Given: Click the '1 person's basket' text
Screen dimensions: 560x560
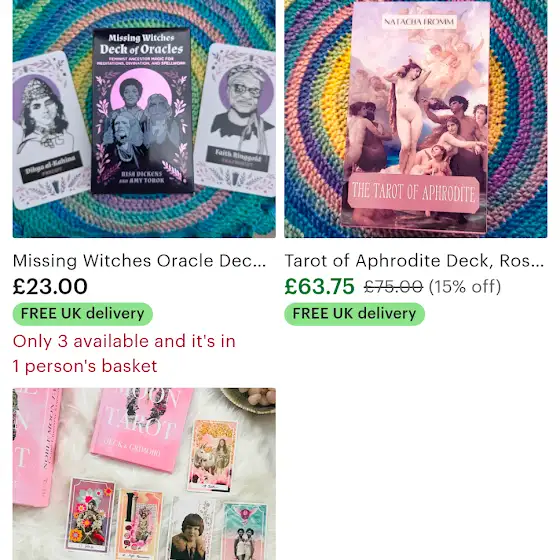Looking at the screenshot, I should coord(85,366).
